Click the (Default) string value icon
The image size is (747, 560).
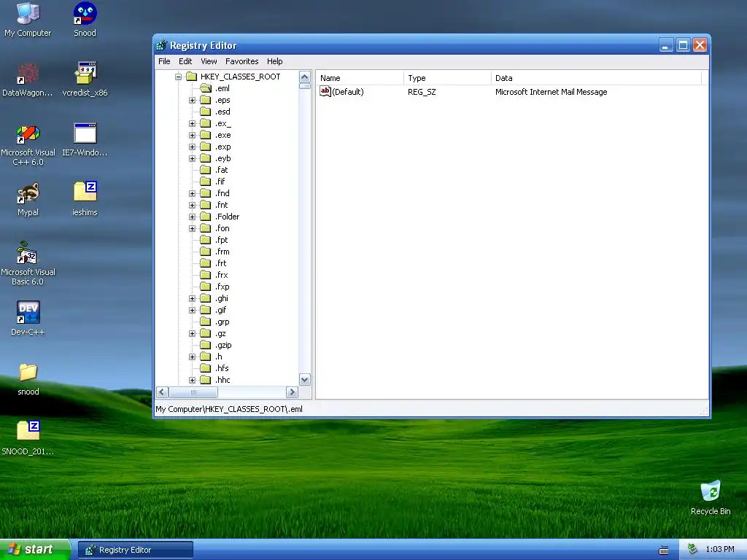[325, 91]
